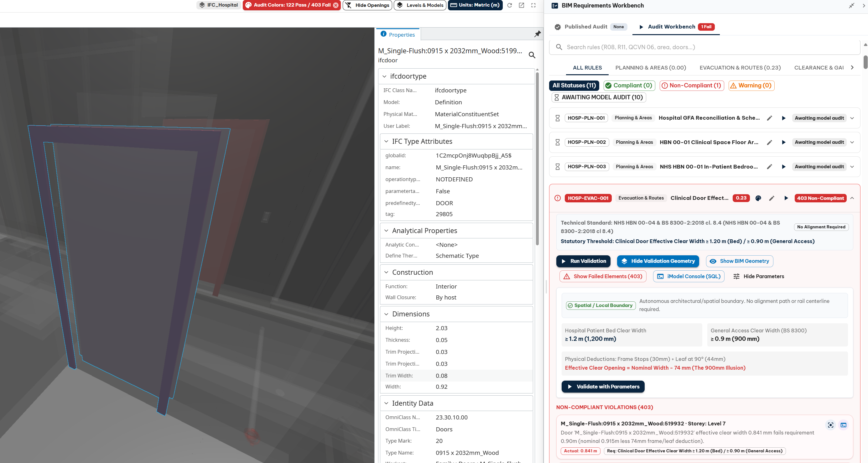Clear the Audit Colors filter
The image size is (868, 463).
pos(335,5)
